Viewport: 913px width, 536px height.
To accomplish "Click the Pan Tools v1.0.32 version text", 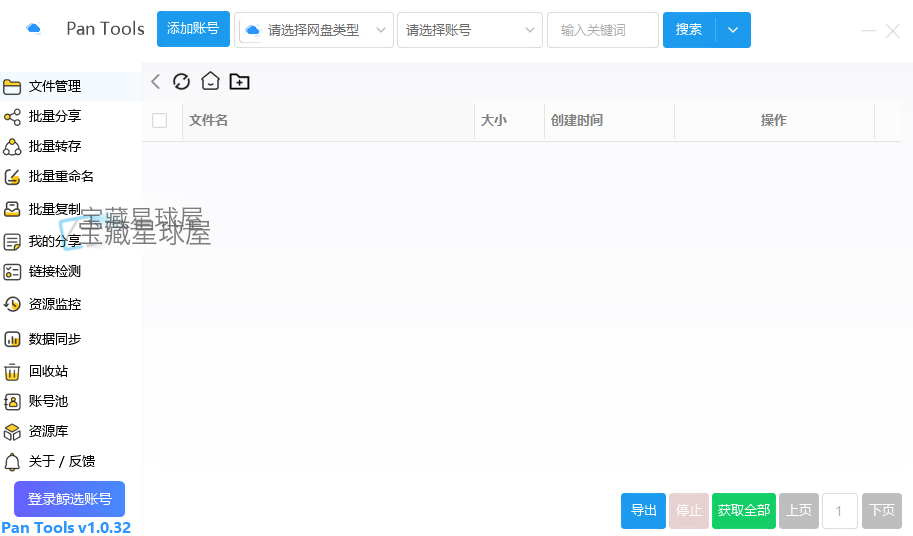I will (x=66, y=527).
